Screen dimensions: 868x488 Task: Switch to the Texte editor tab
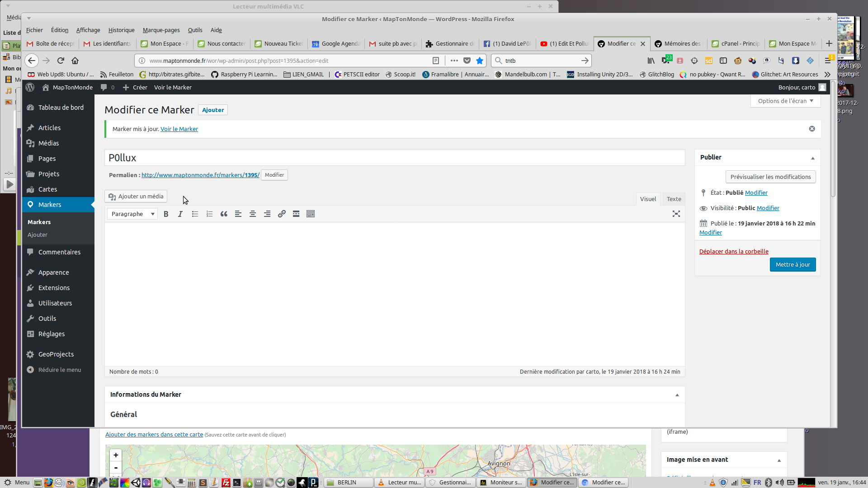pyautogui.click(x=674, y=199)
